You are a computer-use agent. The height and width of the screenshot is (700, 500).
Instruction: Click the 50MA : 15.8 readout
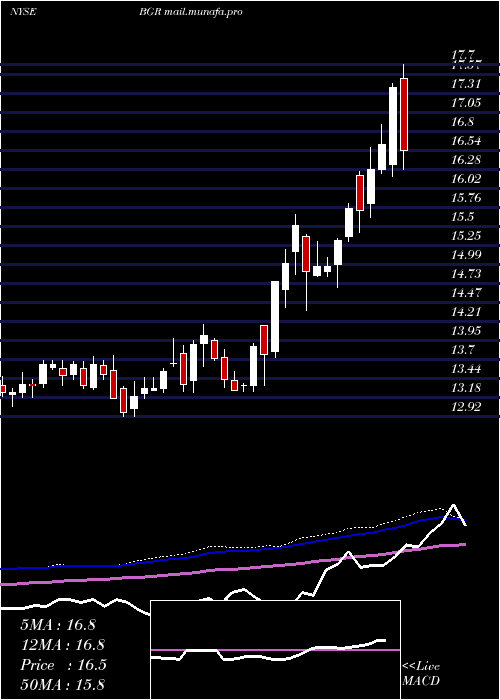pos(62,684)
